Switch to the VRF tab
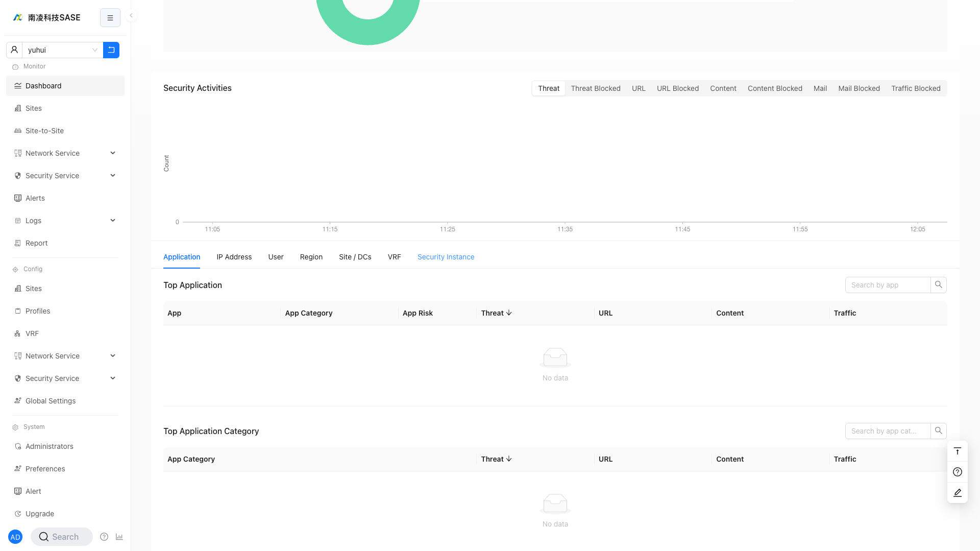 click(x=394, y=257)
